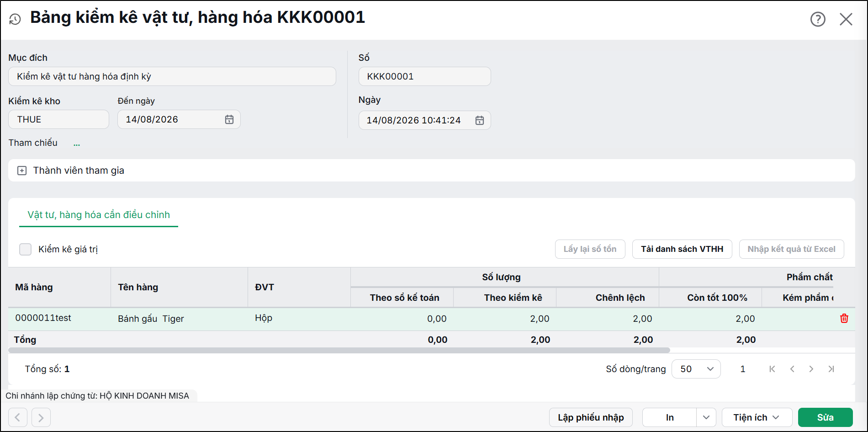
Task: Go to the first page arrow
Action: (772, 369)
